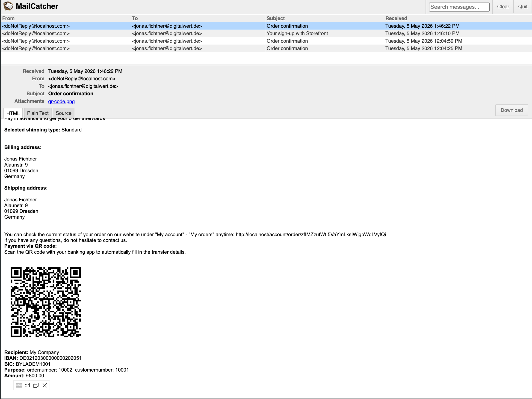Viewport: 532px width, 399px height.
Task: Switch to the HTML tab
Action: 13,113
